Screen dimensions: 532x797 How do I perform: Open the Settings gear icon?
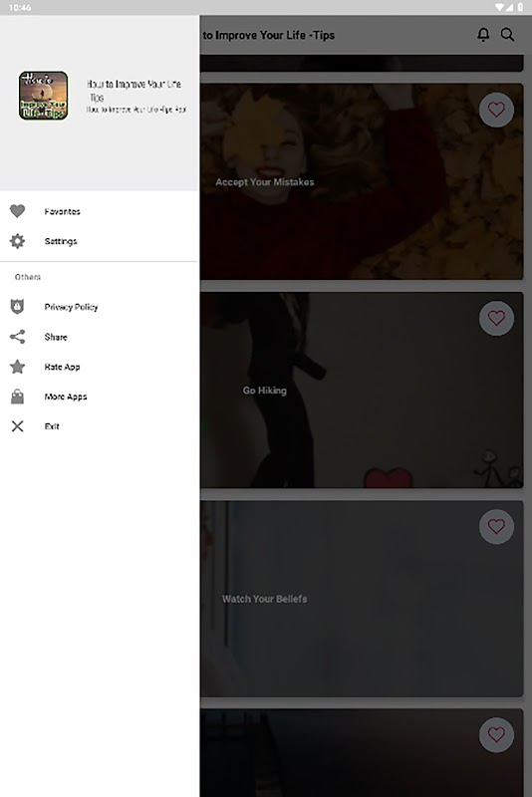click(x=17, y=241)
